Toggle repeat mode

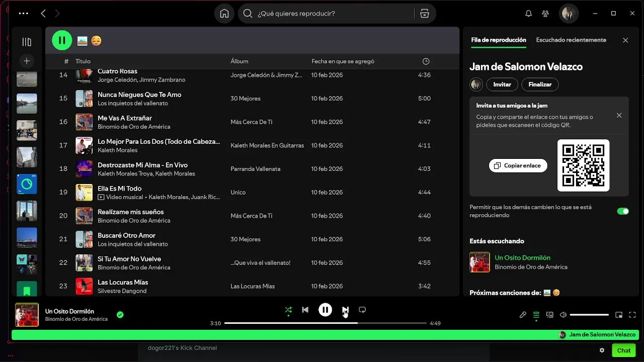pyautogui.click(x=362, y=310)
